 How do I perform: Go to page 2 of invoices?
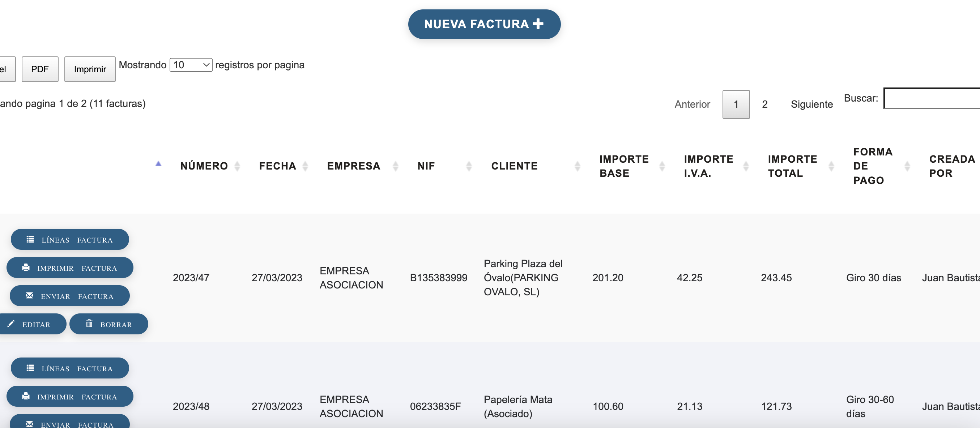[x=765, y=104]
